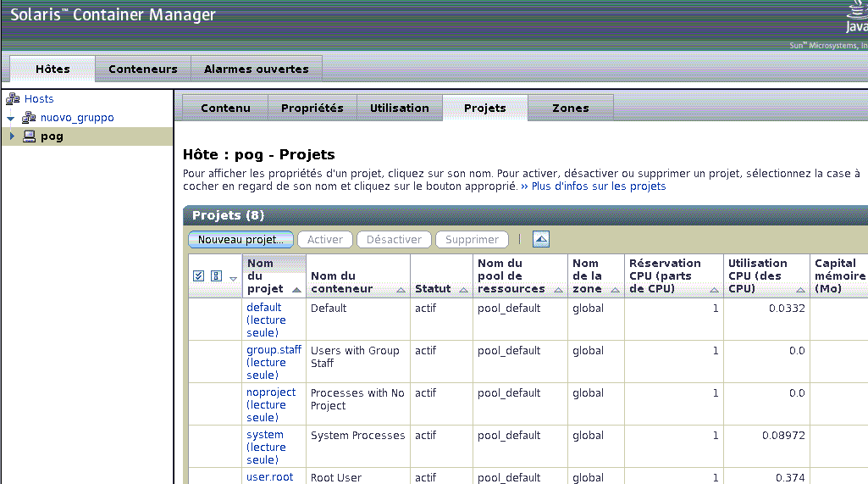This screenshot has width=868, height=484.
Task: Select Hosts in the navigation tree
Action: pos(39,98)
